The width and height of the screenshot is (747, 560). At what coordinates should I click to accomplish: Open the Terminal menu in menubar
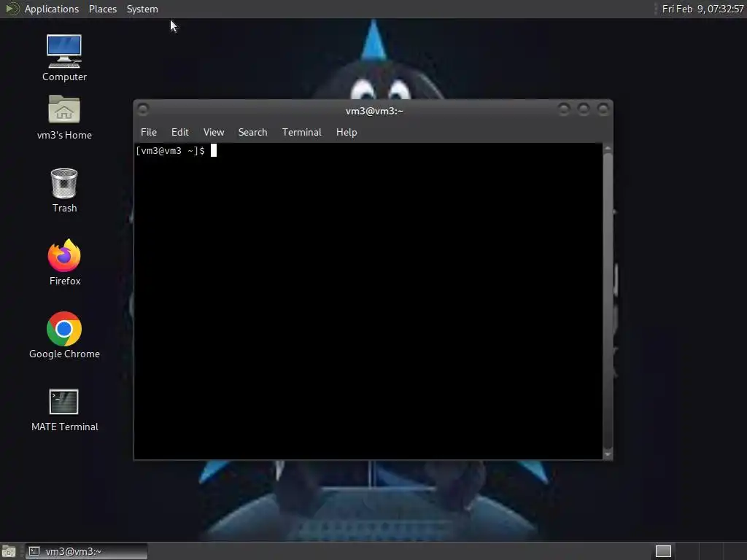click(x=301, y=133)
